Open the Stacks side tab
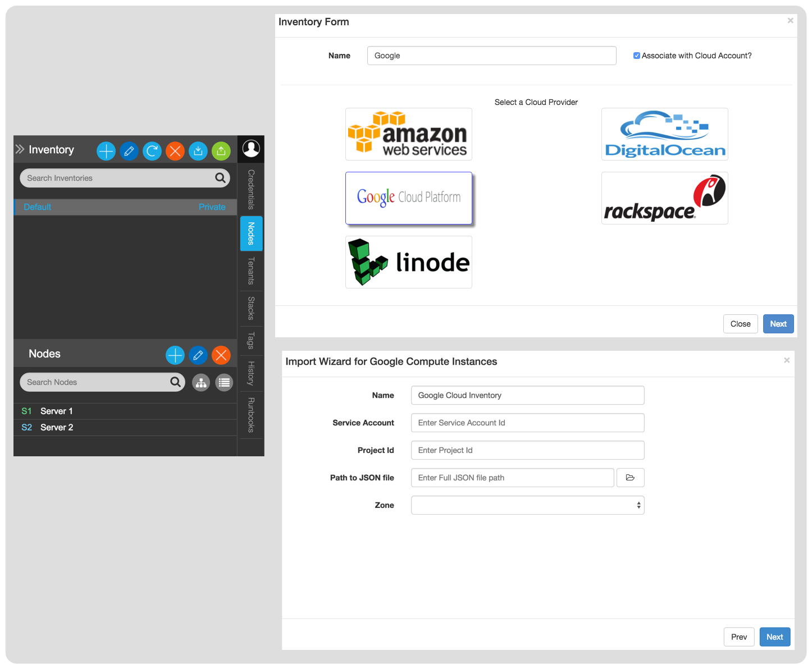Viewport: 812px width, 669px height. pyautogui.click(x=251, y=308)
